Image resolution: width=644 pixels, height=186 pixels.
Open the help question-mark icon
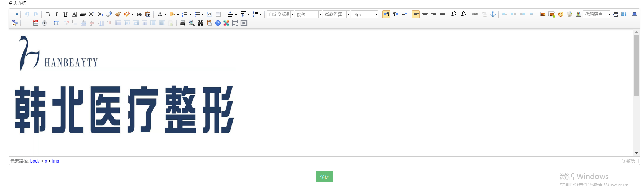pos(218,23)
